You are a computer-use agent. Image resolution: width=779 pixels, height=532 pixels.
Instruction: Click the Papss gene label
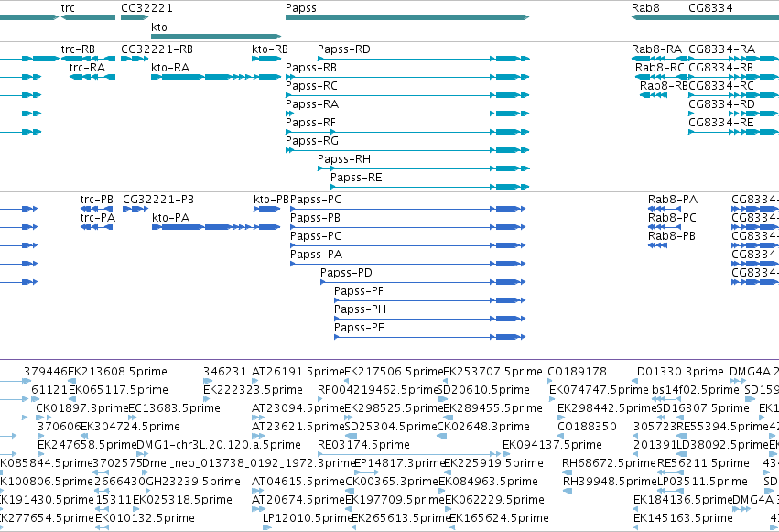click(x=300, y=8)
